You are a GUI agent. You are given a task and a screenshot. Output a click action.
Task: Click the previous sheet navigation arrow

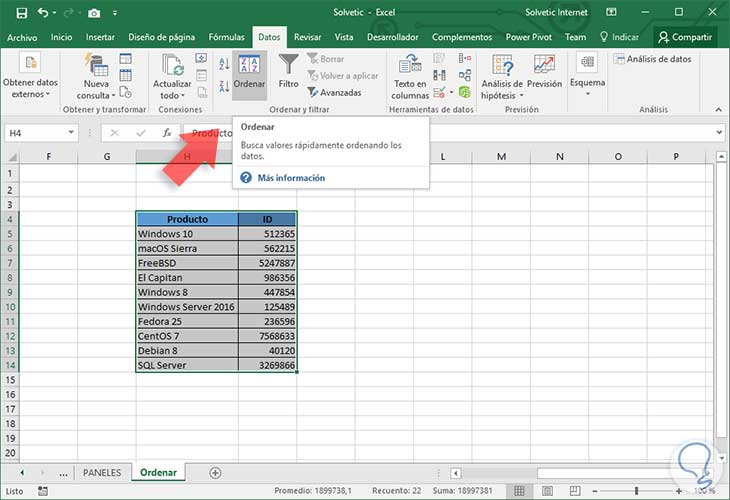(x=22, y=473)
